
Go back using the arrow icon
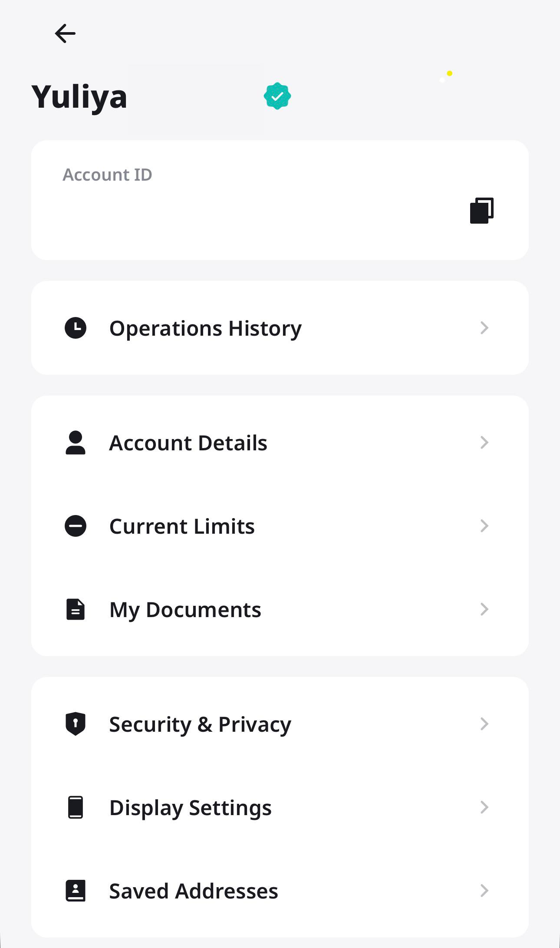pyautogui.click(x=65, y=33)
